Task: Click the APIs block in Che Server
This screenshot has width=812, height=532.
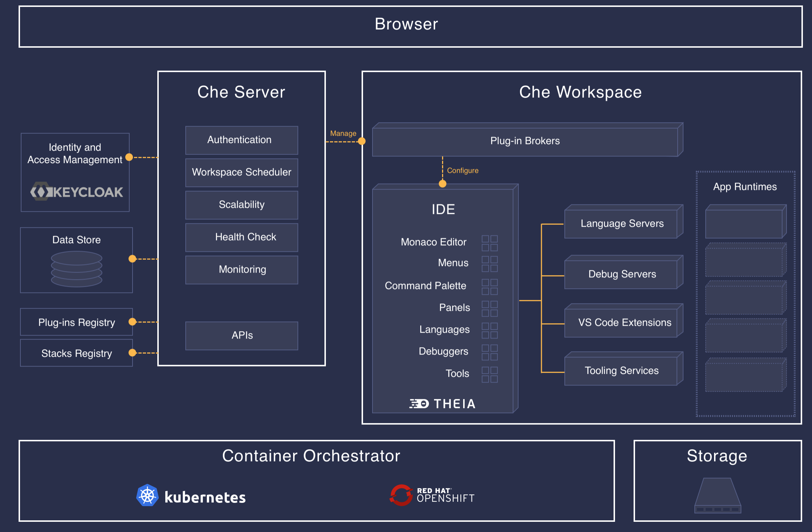Action: coord(241,336)
